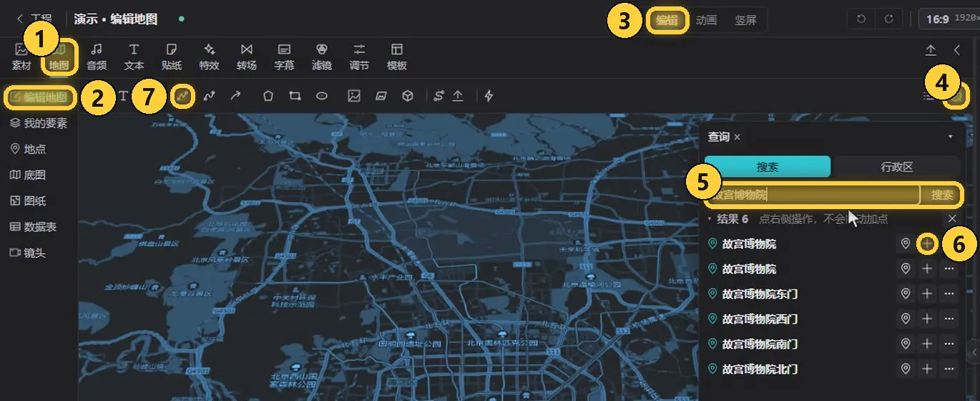Image resolution: width=980 pixels, height=401 pixels.
Task: Switch to the 动画 animation tab
Action: [x=706, y=20]
